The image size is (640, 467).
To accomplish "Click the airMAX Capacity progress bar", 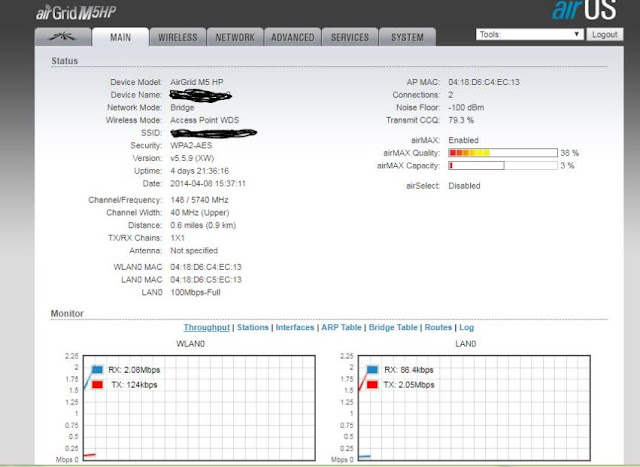I will 503,166.
